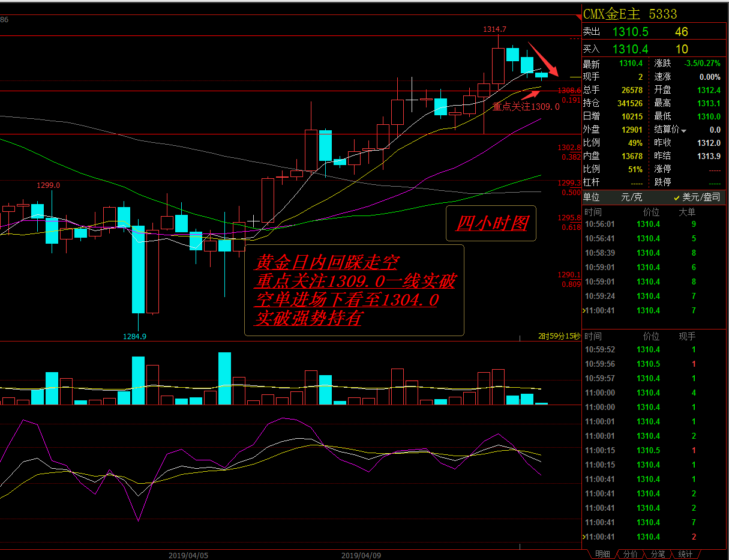Select the 10:59:24 large-order row

coord(654,296)
